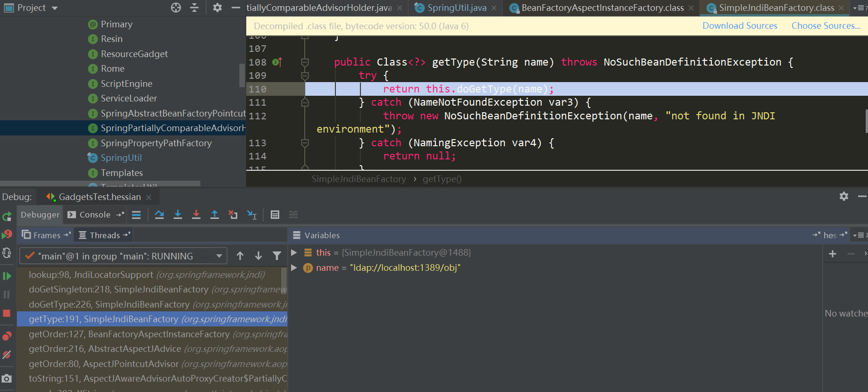Switch to the Console tab

(94, 215)
